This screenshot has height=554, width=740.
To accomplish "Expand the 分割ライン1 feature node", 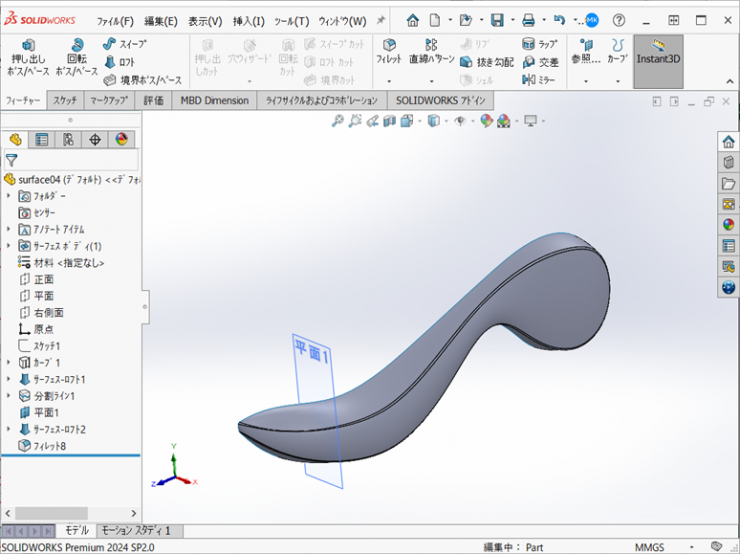I will pyautogui.click(x=9, y=395).
